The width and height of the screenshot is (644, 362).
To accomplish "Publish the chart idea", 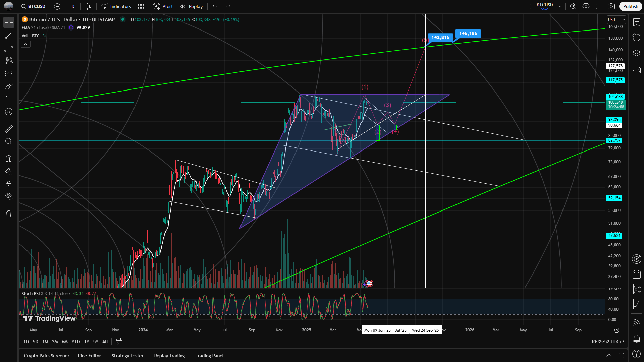I will click(x=631, y=6).
